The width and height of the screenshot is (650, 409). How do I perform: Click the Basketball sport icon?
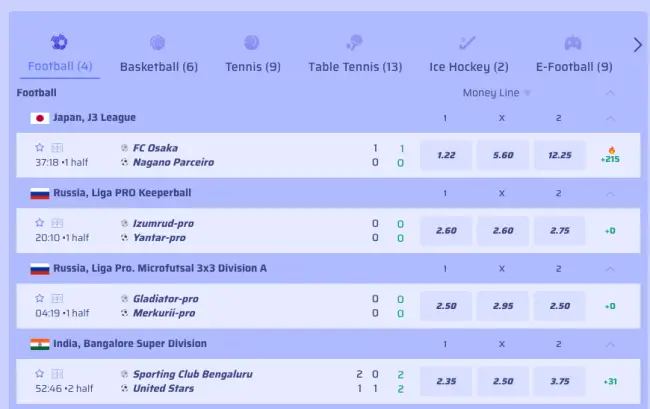pos(158,43)
